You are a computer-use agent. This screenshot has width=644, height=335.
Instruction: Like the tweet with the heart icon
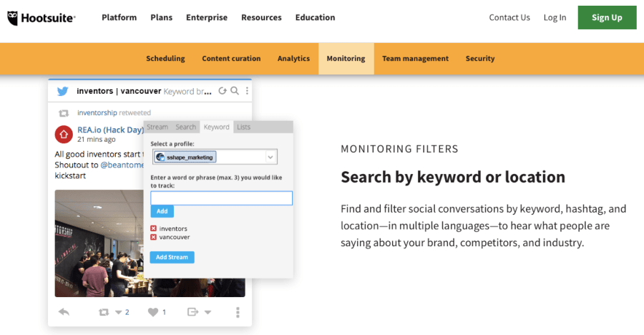(152, 312)
